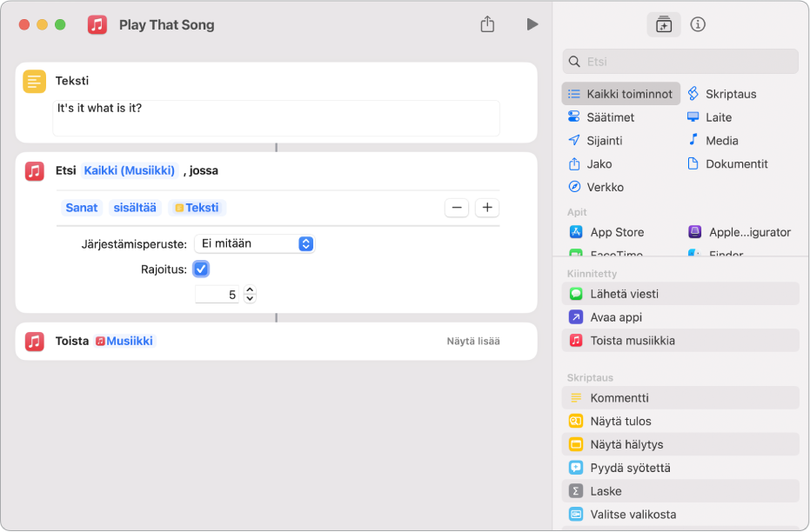
Task: Add the Näytä hälytys action
Action: (680, 444)
